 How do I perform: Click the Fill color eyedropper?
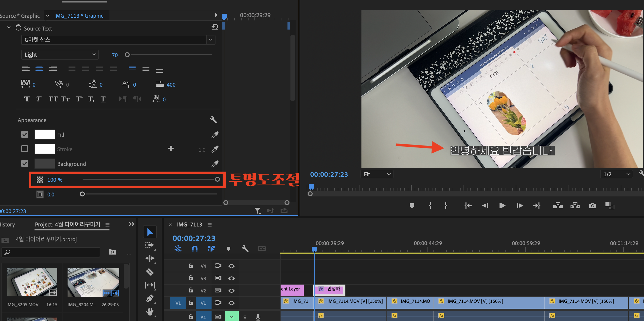coord(215,135)
